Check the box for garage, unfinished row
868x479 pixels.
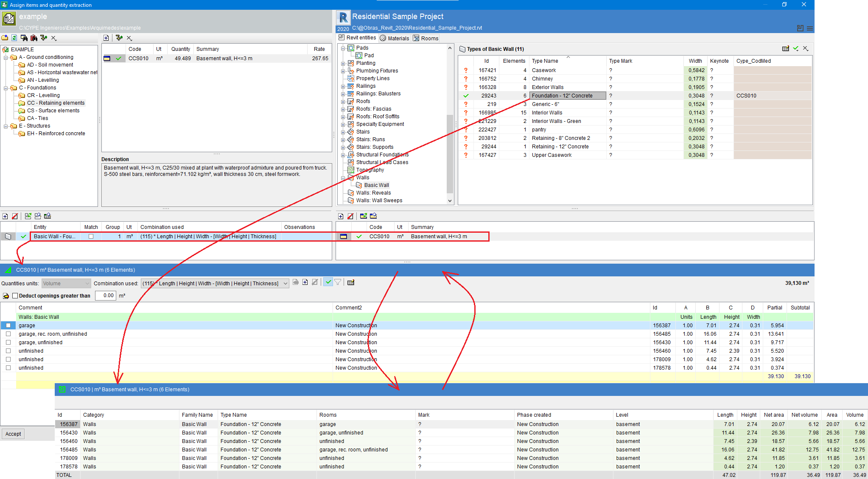click(x=8, y=343)
